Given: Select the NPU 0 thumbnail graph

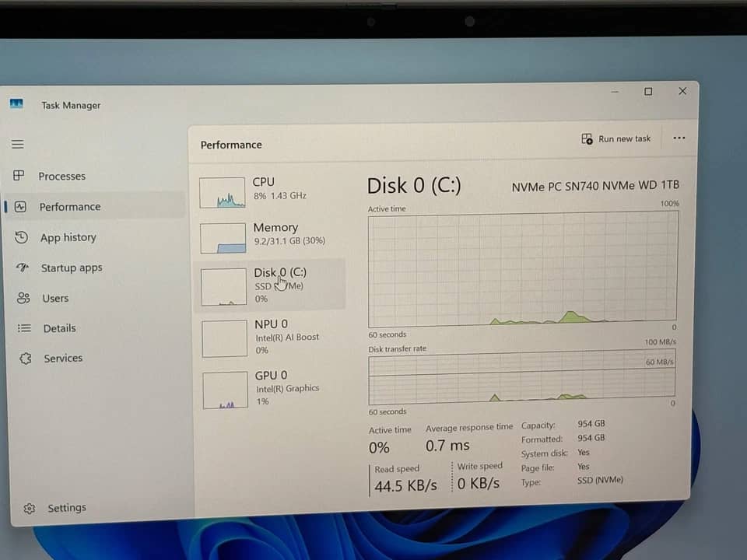Looking at the screenshot, I should point(224,338).
